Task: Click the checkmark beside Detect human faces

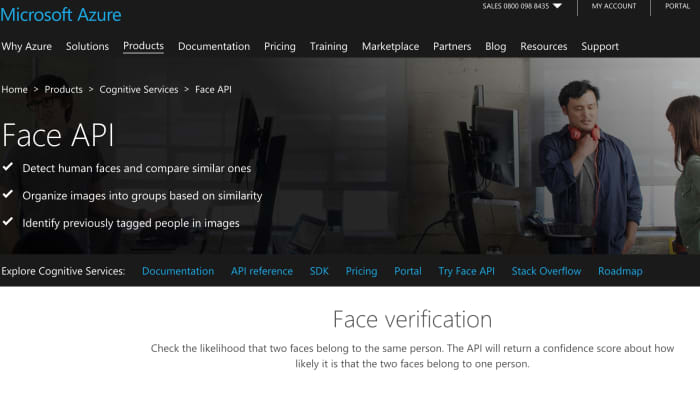Action: coord(8,167)
